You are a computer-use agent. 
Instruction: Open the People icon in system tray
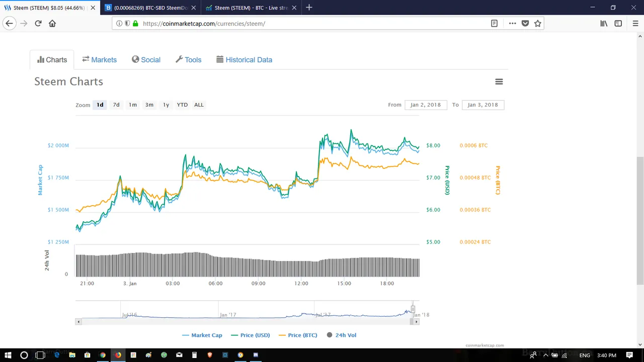533,355
